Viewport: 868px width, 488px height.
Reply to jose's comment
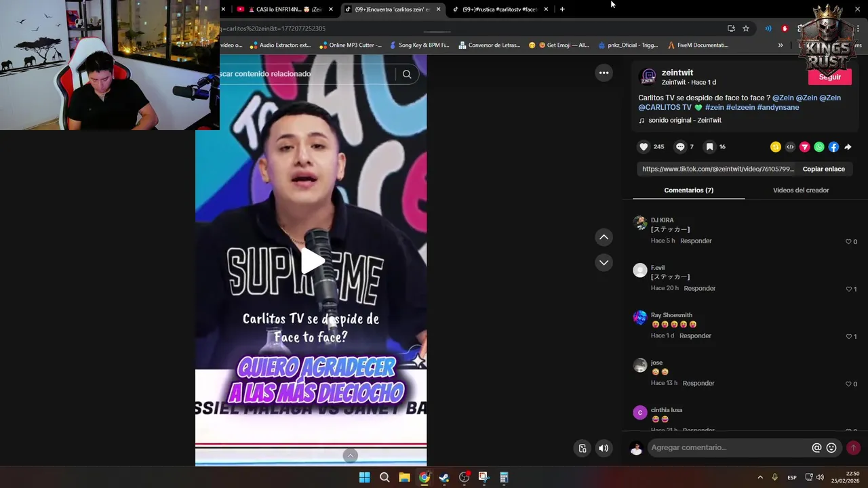(698, 383)
